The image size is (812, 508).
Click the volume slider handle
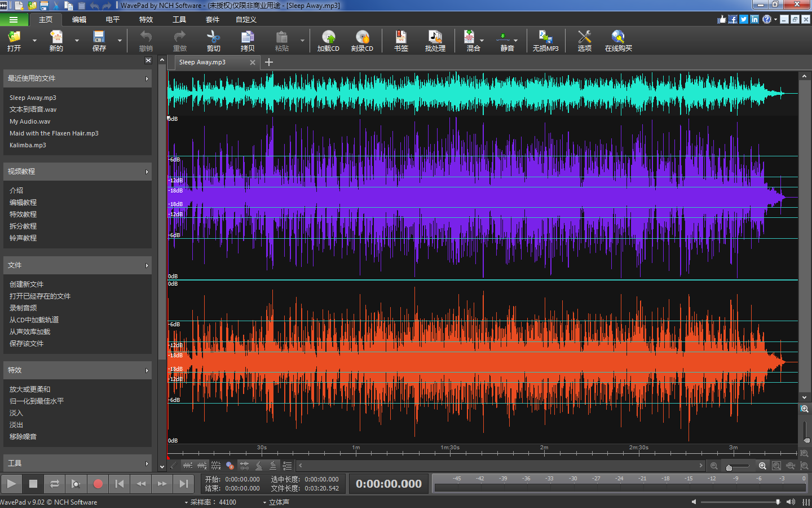pos(778,502)
